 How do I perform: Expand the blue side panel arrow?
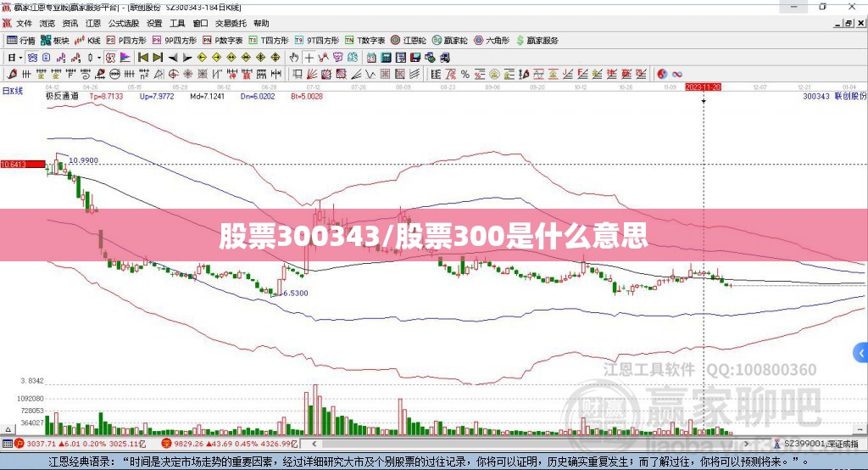tap(861, 353)
